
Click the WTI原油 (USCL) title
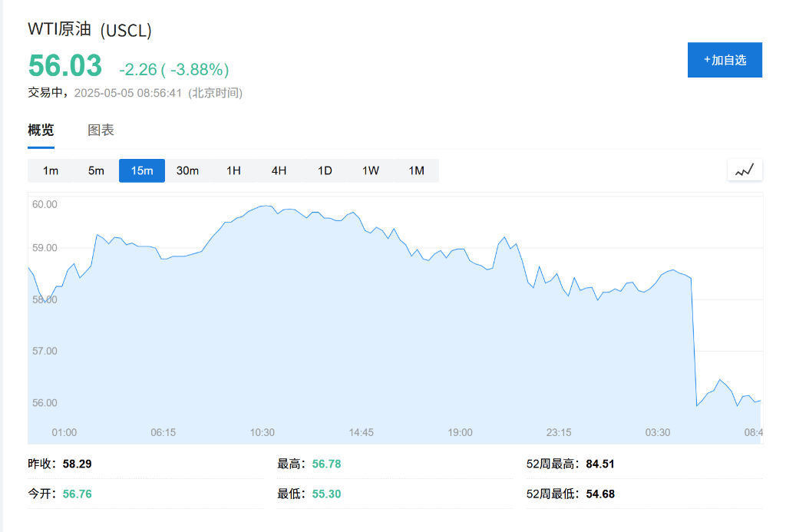[x=90, y=31]
